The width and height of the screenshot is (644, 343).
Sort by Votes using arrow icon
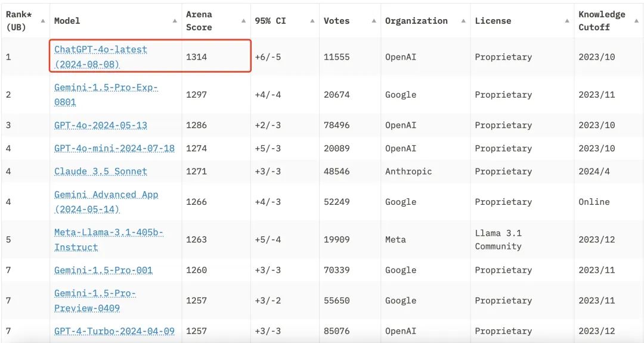click(x=374, y=21)
